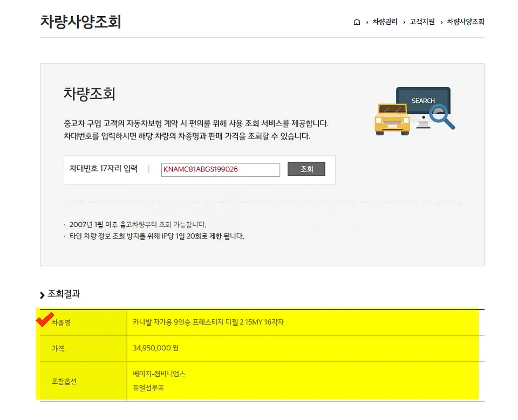
Task: Open 차량관리 breadcrumb link
Action: point(385,22)
